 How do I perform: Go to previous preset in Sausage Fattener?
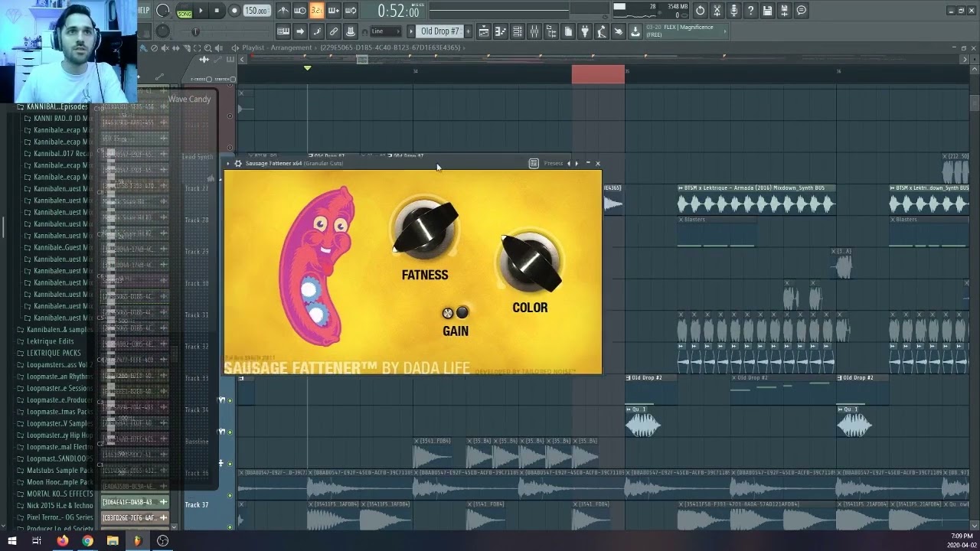[568, 164]
